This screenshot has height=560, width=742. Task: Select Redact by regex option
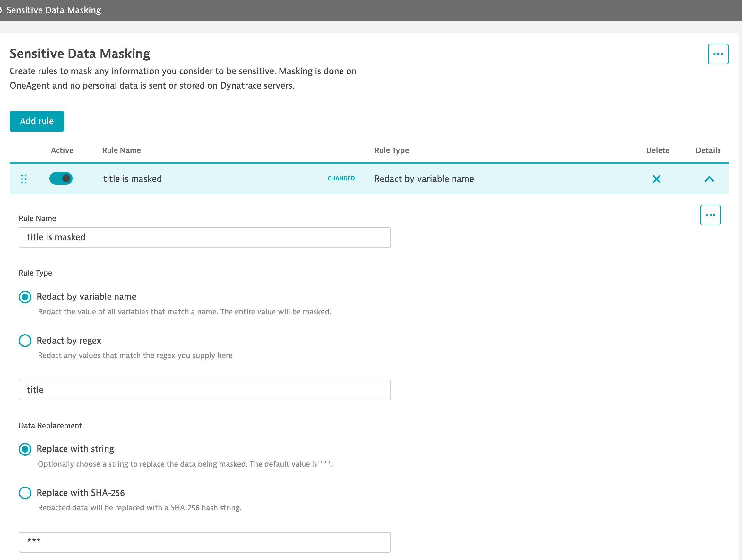[x=25, y=340]
